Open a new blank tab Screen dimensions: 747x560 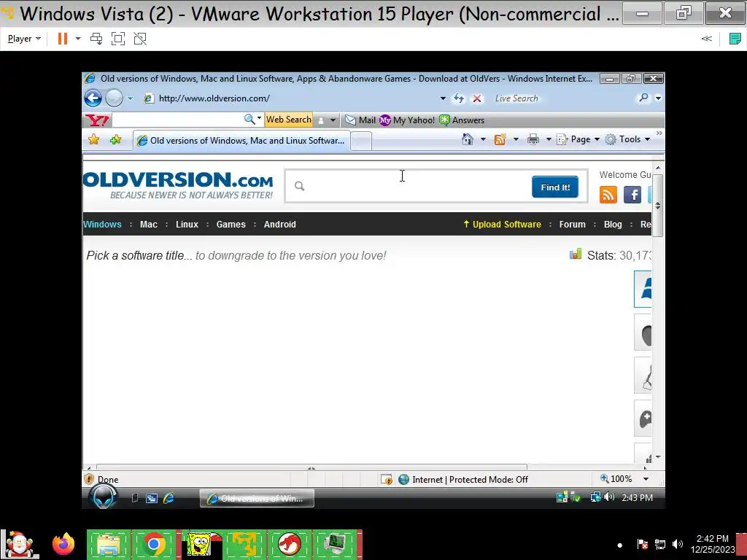pyautogui.click(x=361, y=141)
